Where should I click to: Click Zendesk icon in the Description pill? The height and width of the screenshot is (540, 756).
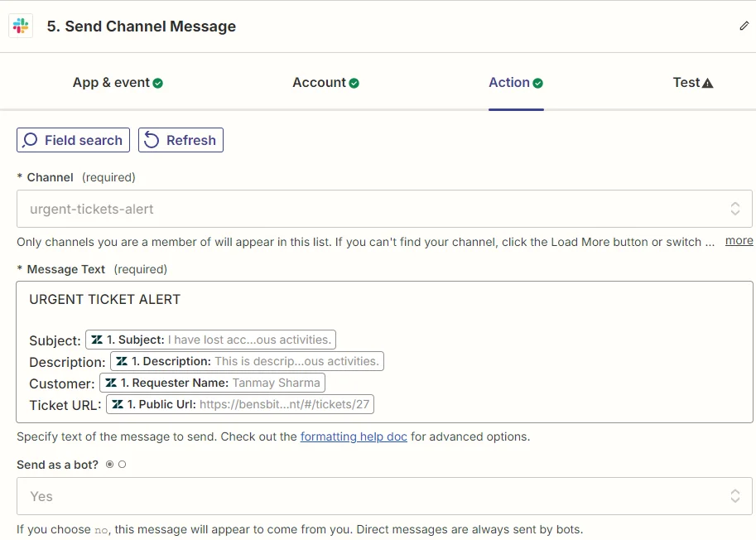click(x=122, y=361)
